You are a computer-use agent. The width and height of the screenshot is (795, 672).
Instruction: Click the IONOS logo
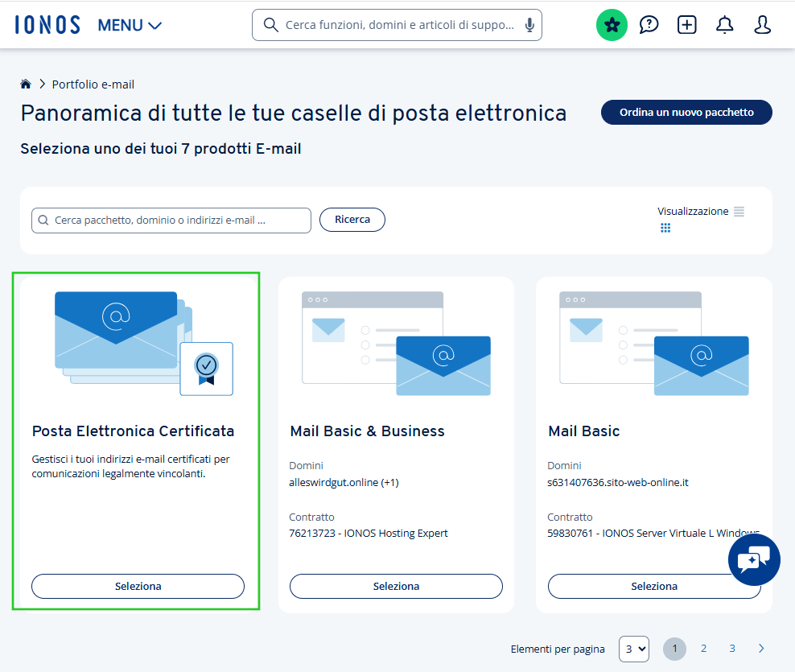[x=47, y=25]
